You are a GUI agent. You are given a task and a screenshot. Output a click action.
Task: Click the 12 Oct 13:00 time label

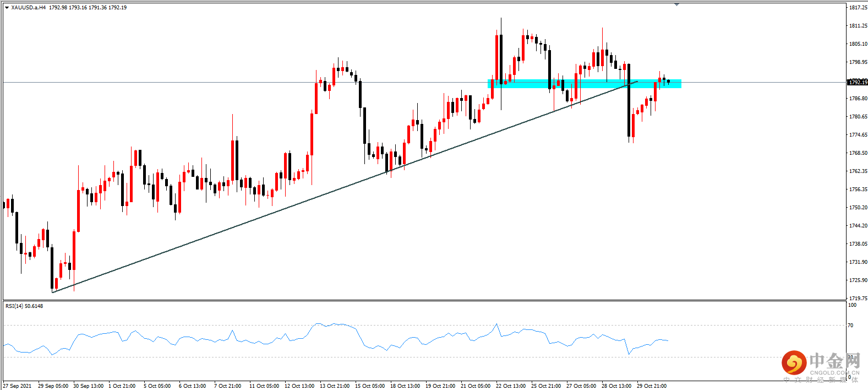point(299,386)
